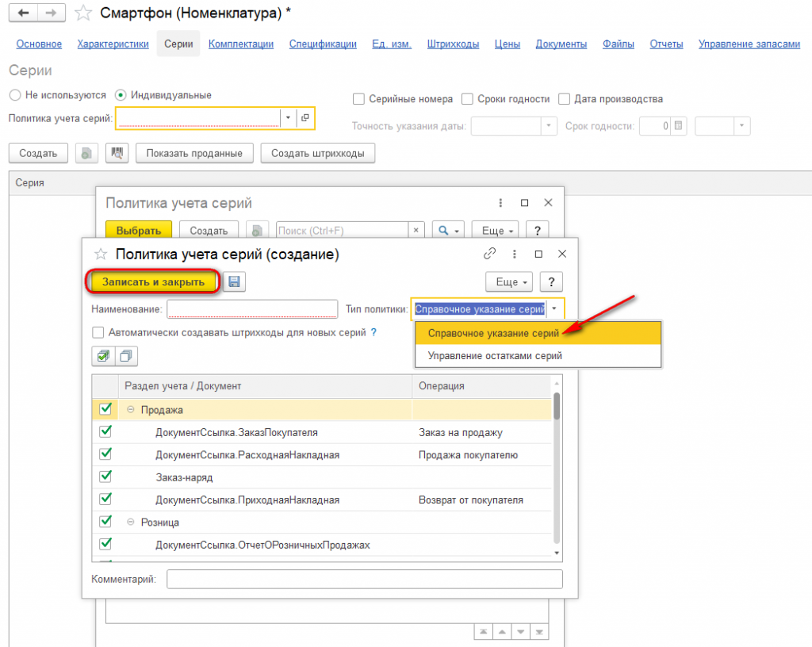Click the uncheck all rows icon

(x=126, y=356)
